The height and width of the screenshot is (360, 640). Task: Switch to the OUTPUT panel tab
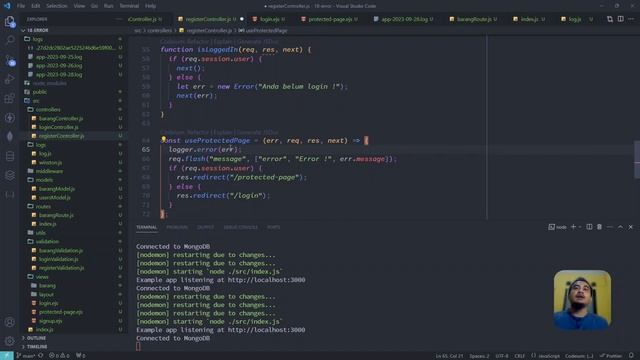click(x=205, y=227)
